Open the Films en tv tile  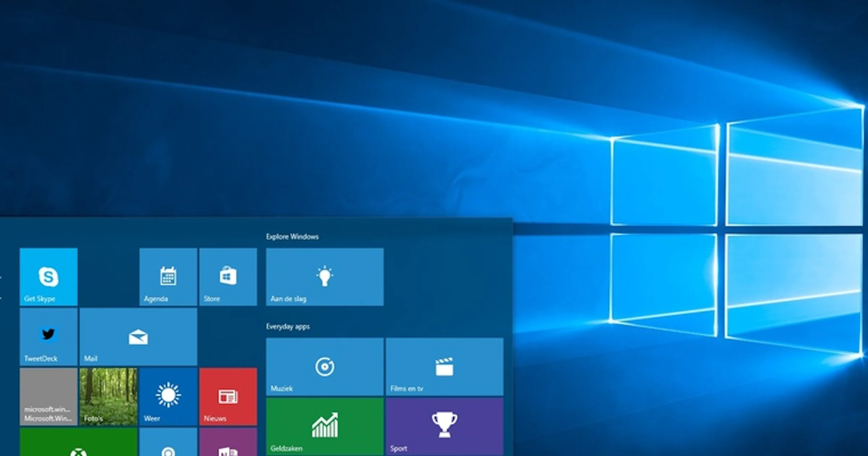coord(444,367)
